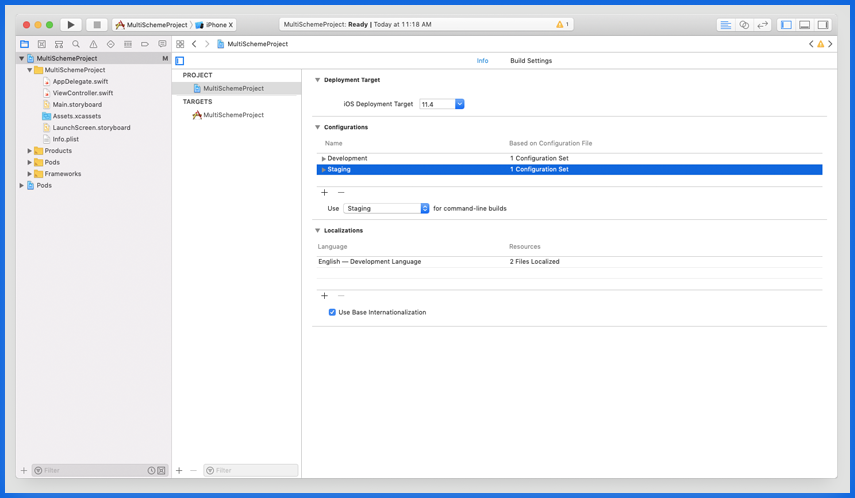This screenshot has width=855, height=498.
Task: Open the Source Control navigator icon
Action: point(41,44)
